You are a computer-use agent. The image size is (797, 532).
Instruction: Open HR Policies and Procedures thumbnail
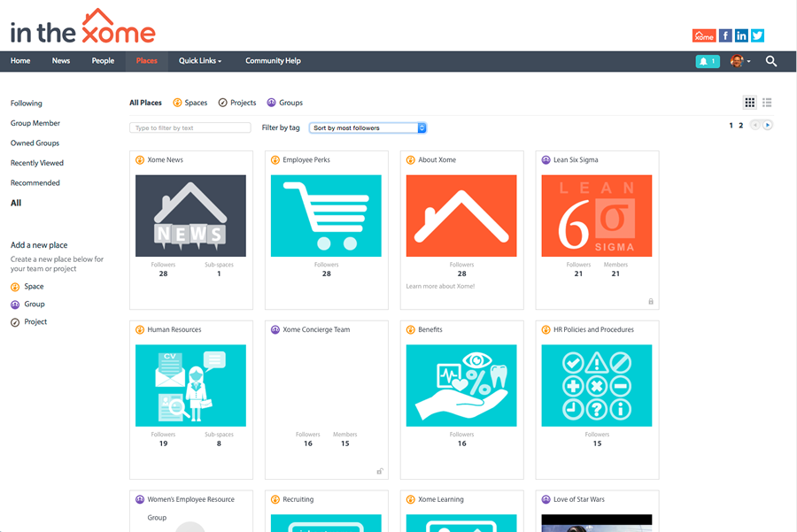[597, 386]
